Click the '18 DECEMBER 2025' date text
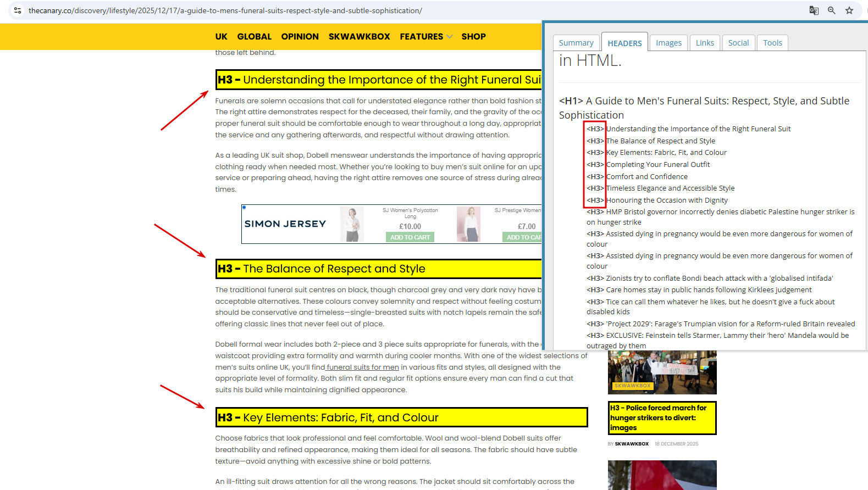 click(676, 444)
